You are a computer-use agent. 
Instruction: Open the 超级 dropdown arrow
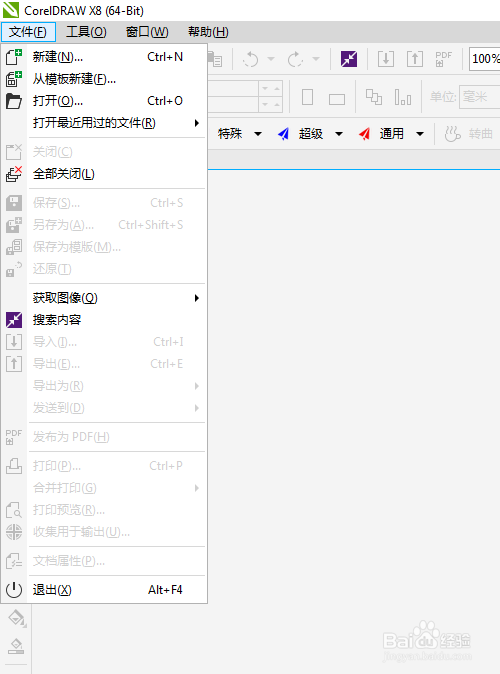tap(339, 134)
